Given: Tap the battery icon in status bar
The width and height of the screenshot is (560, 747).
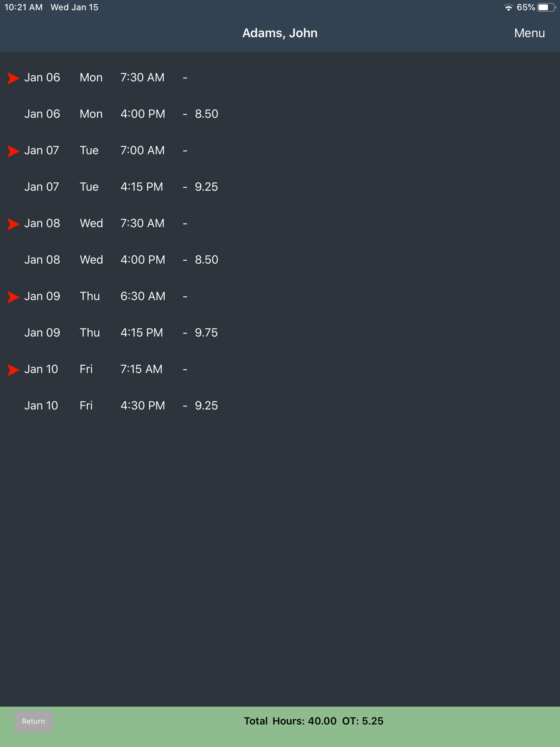Looking at the screenshot, I should click(546, 7).
